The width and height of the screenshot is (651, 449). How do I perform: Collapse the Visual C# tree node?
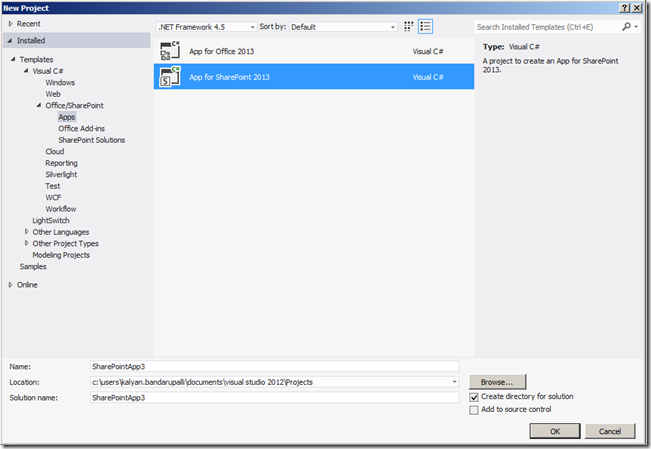click(x=26, y=71)
